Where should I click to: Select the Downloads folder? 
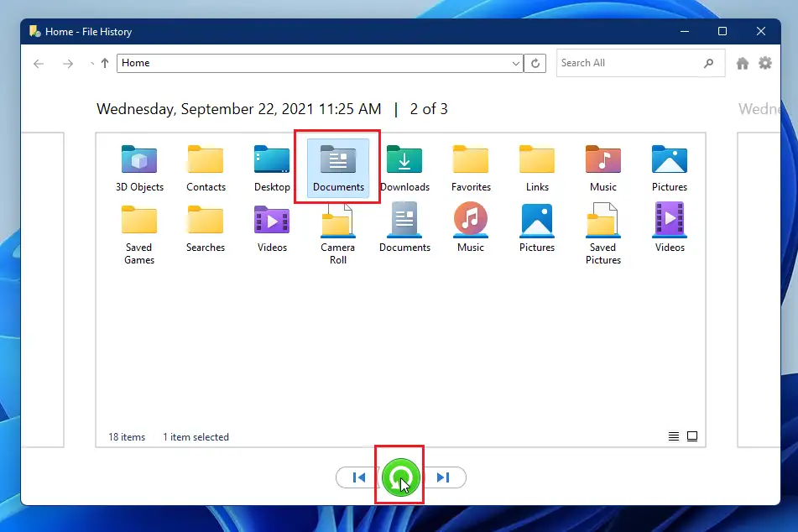tap(404, 169)
